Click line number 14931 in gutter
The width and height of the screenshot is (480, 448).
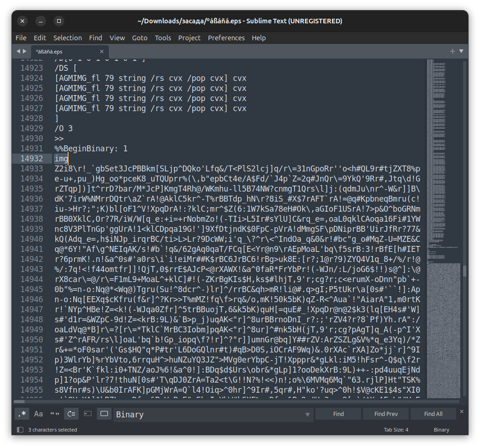pyautogui.click(x=32, y=149)
